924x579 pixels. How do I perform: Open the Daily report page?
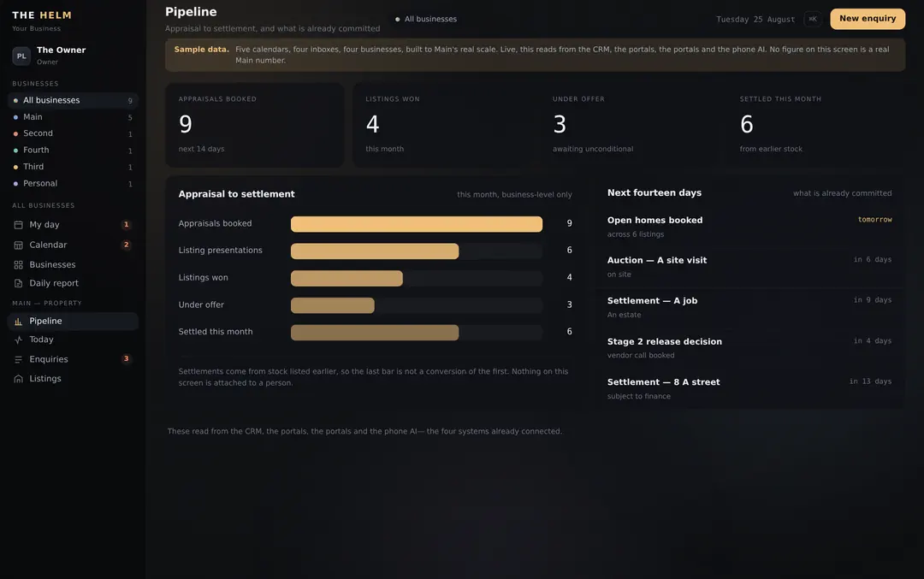click(x=73, y=283)
